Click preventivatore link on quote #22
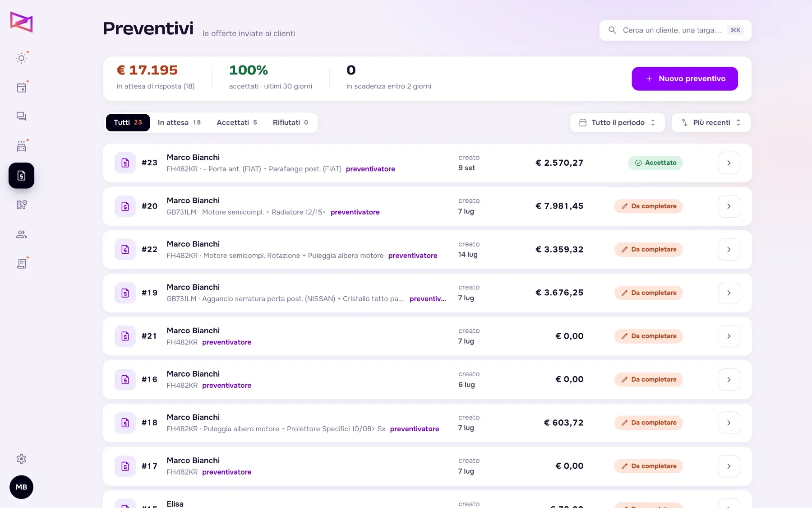This screenshot has height=508, width=812. (x=413, y=256)
